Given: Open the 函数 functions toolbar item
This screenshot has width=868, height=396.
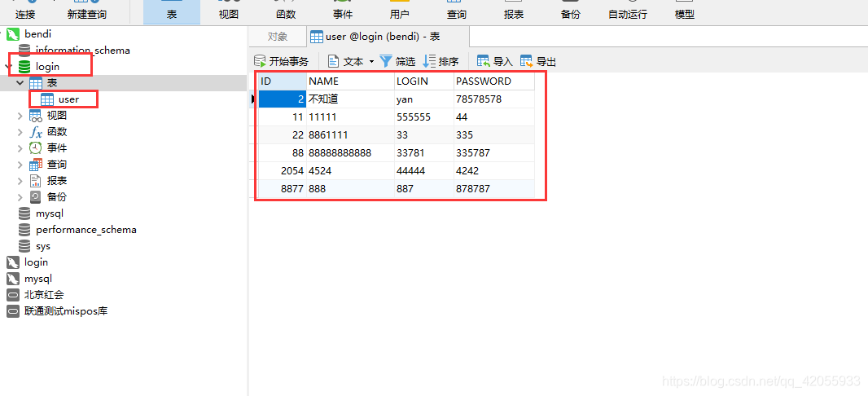Looking at the screenshot, I should [x=286, y=12].
